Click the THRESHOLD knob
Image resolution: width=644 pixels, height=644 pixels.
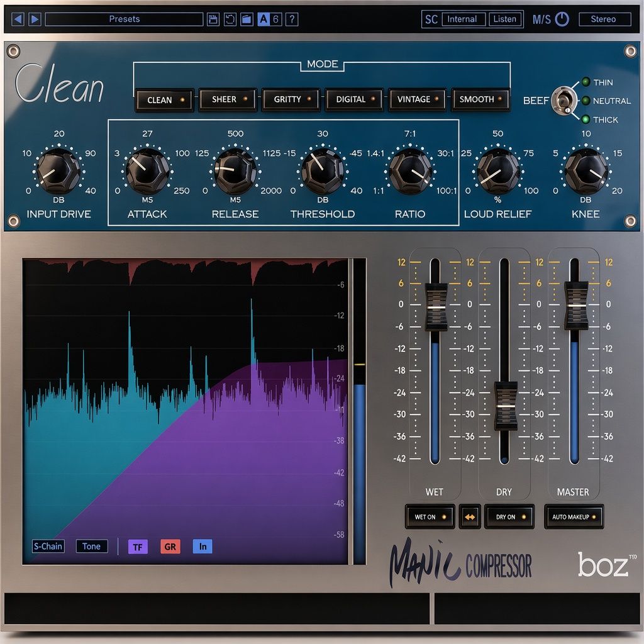[323, 171]
